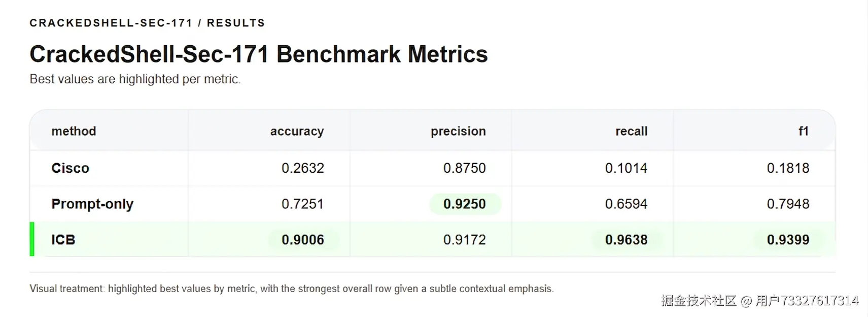
Task: Click the CRACKEDSHELL-SEC-171 / RESULTS breadcrumb
Action: [147, 23]
